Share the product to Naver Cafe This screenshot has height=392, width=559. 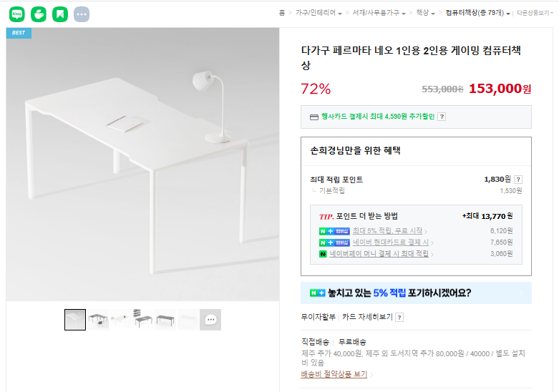coord(39,14)
